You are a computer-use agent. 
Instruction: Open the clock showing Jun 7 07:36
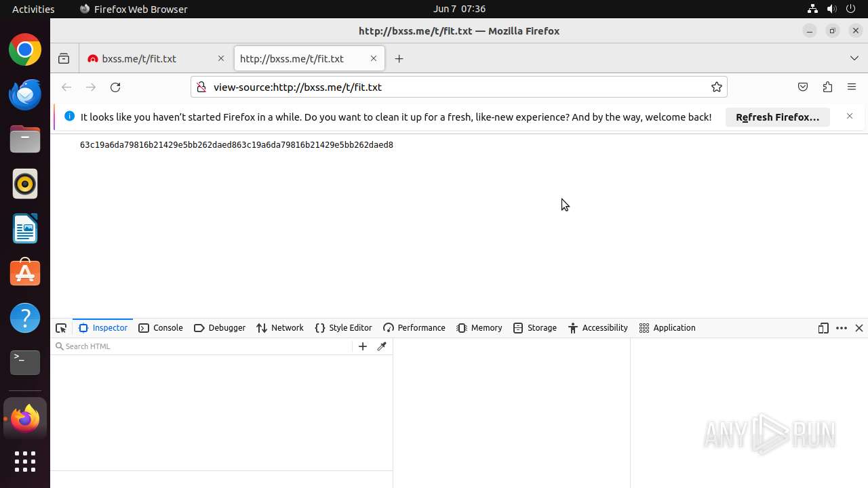(459, 9)
